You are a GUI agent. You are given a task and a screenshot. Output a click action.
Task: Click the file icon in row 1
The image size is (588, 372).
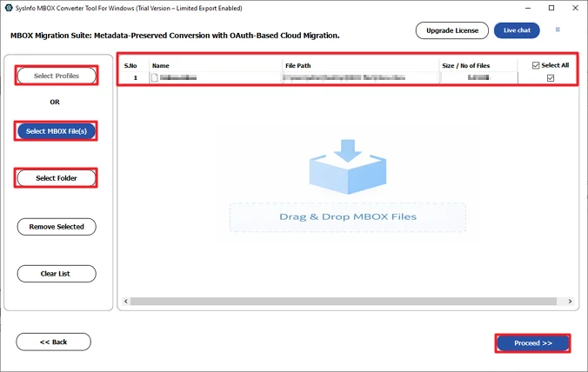[x=155, y=77]
